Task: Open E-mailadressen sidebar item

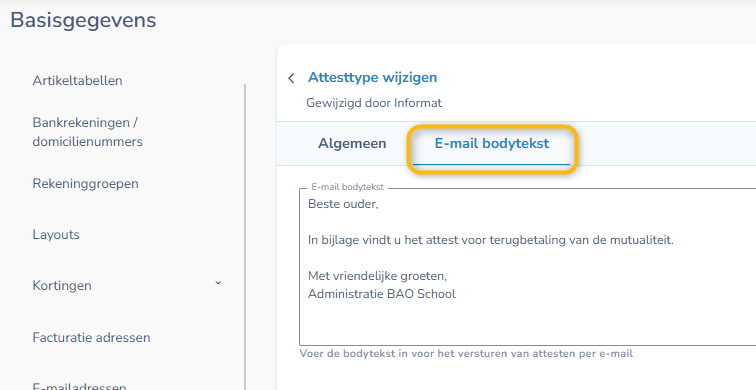Action: point(79,386)
